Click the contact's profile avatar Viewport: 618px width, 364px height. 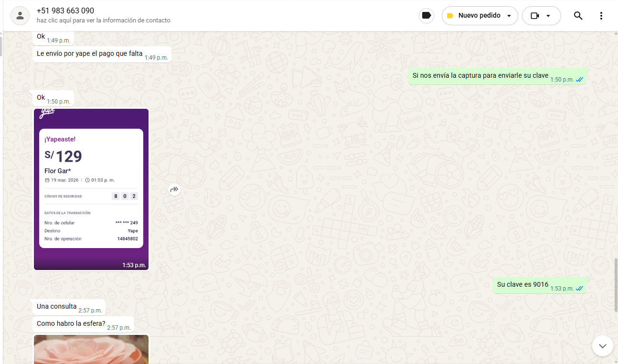pyautogui.click(x=20, y=16)
